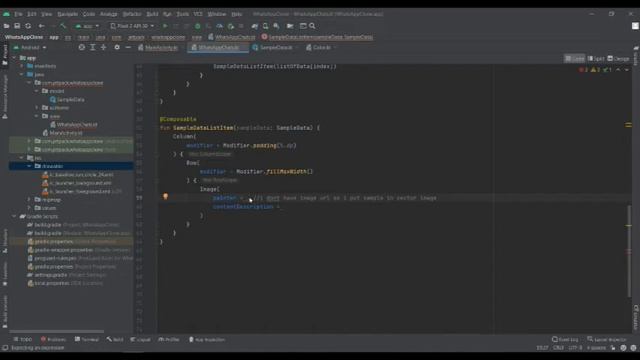
Task: Open the AVD Manager icon
Action: [x=265, y=26]
